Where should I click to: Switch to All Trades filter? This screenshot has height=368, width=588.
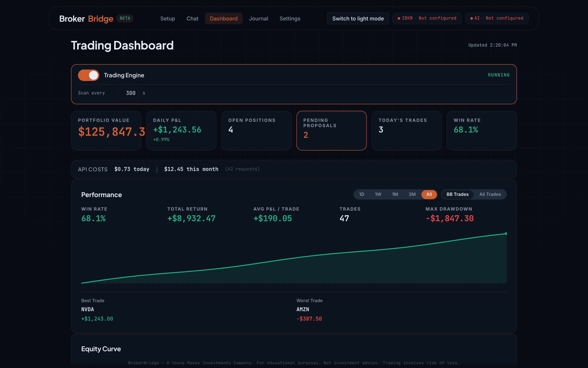[x=490, y=194]
